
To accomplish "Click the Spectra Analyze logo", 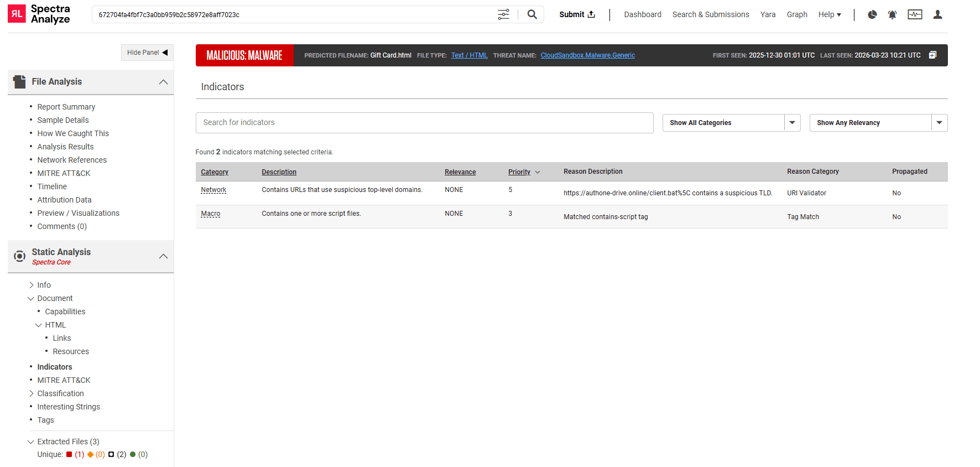I will pyautogui.click(x=39, y=14).
